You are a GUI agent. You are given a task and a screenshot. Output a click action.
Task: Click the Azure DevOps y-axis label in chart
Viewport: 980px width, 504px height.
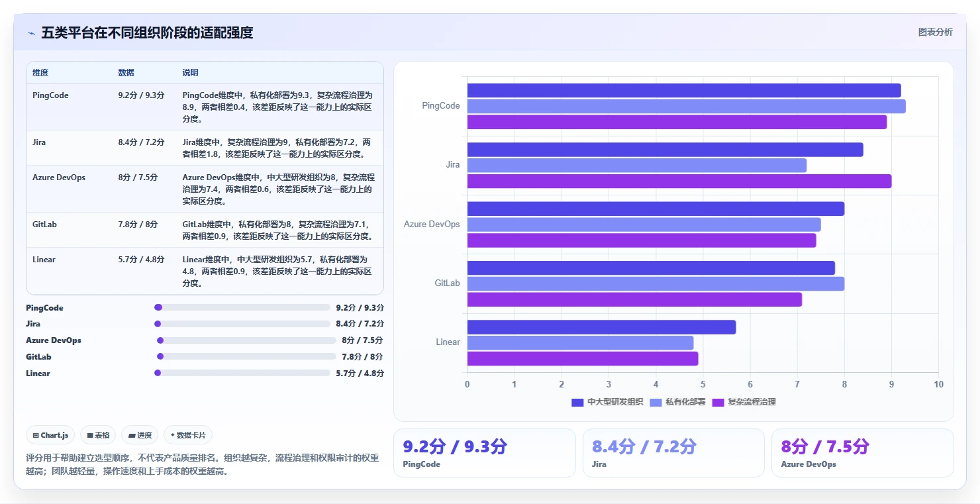point(432,224)
